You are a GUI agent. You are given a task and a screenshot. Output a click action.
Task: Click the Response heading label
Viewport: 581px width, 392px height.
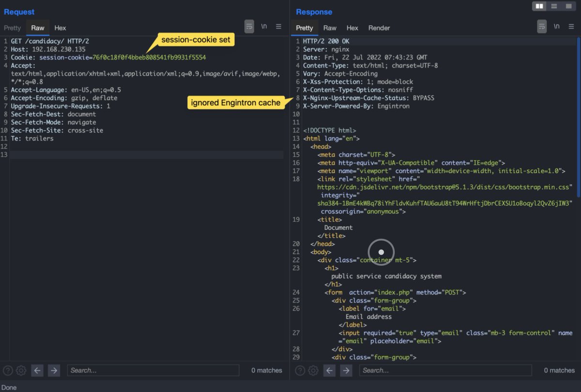314,12
